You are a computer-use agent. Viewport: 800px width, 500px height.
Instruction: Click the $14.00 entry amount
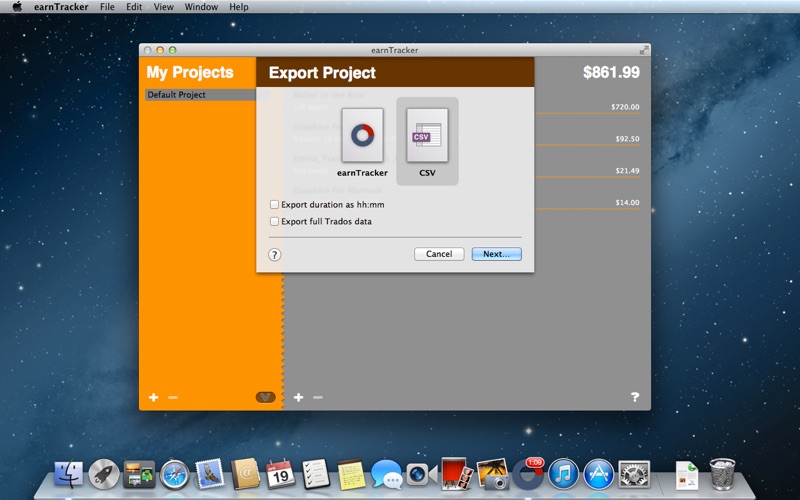pos(627,203)
